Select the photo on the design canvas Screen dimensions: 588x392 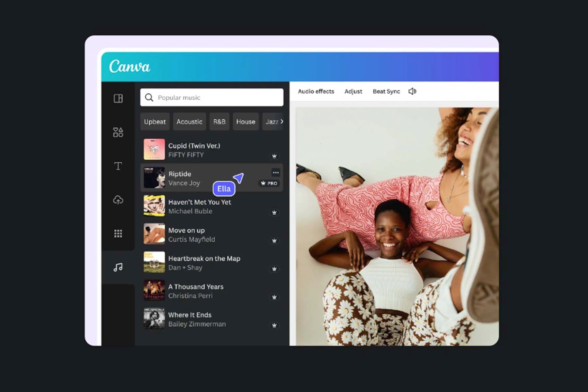pos(397,226)
